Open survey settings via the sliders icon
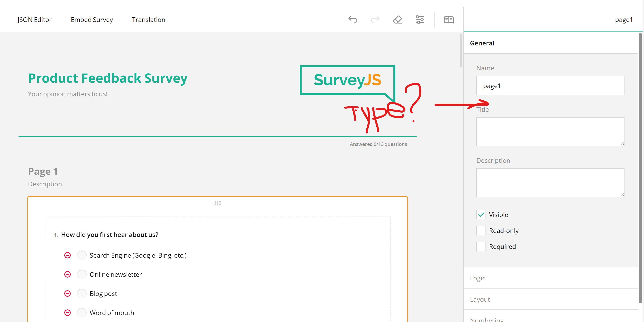 [420, 20]
